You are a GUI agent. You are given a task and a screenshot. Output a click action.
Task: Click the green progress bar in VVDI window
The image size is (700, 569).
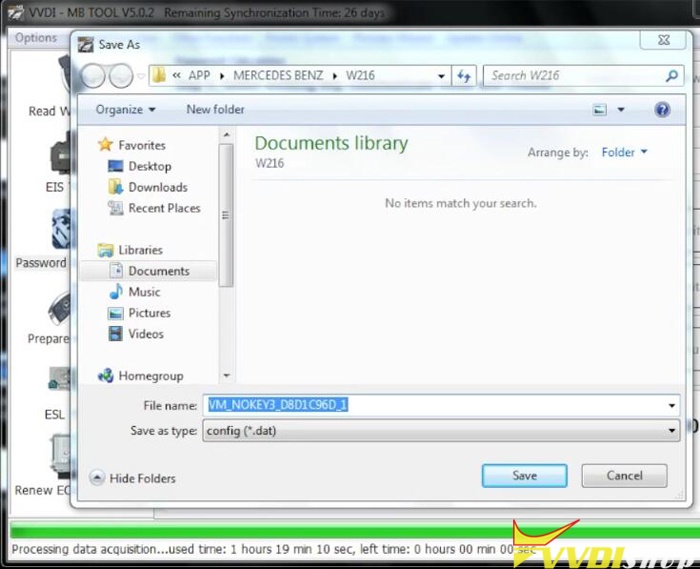[x=353, y=531]
